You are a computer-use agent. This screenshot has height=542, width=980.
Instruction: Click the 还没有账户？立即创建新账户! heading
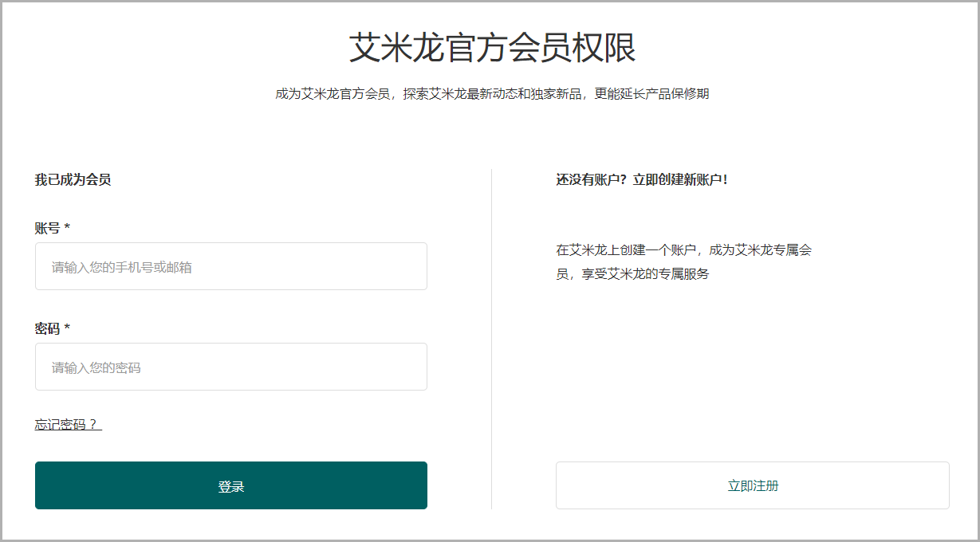coord(641,179)
